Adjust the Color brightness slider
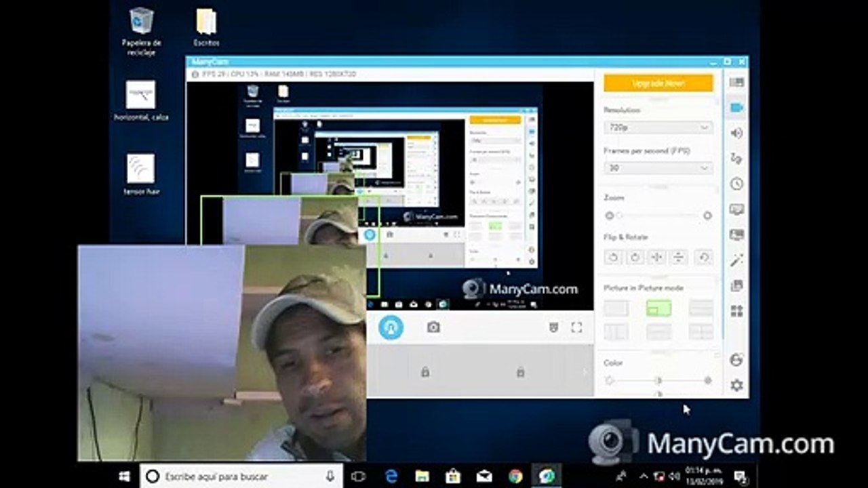The width and height of the screenshot is (868, 488). (658, 380)
